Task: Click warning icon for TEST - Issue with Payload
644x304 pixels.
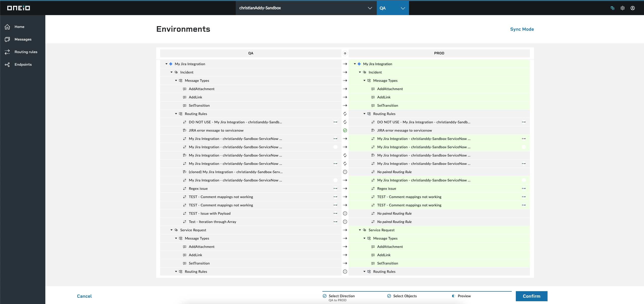Action: click(x=345, y=213)
